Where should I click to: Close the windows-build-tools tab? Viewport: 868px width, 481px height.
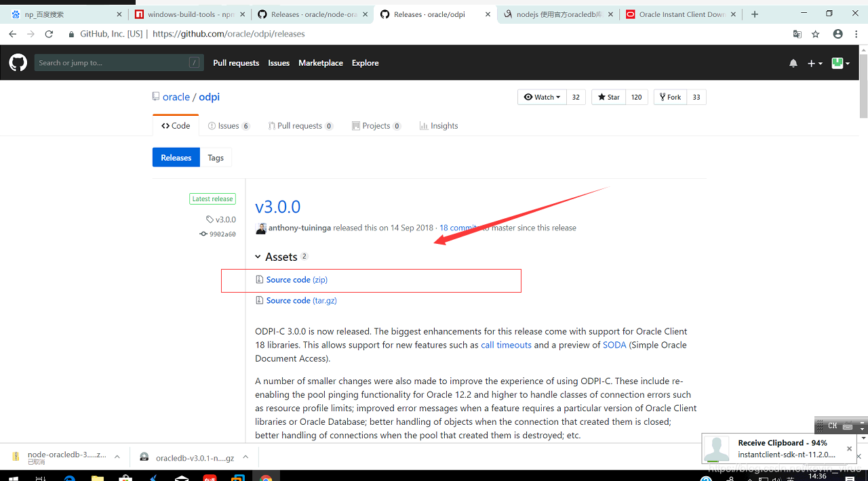pos(242,14)
